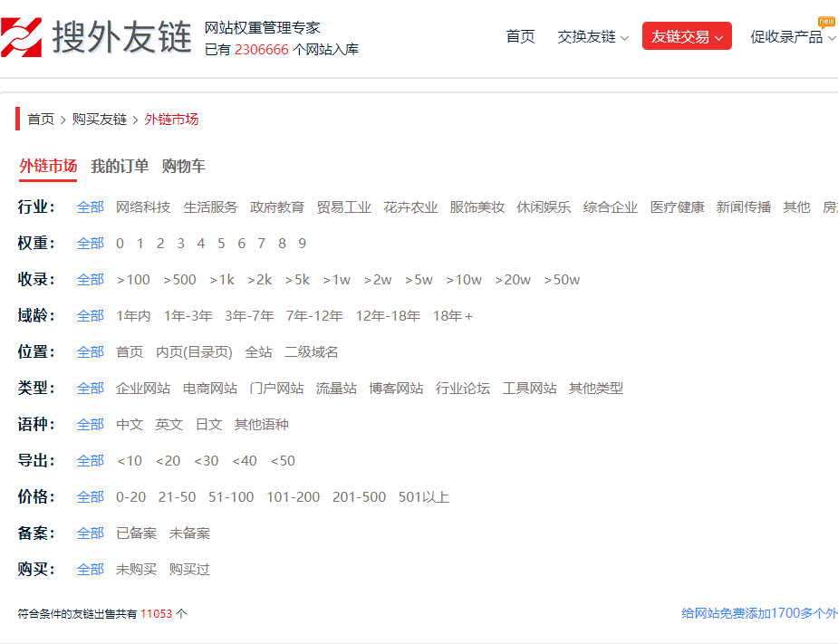Image resolution: width=838 pixels, height=644 pixels.
Task: Filter 收录 by >10w
Action: [x=464, y=280]
